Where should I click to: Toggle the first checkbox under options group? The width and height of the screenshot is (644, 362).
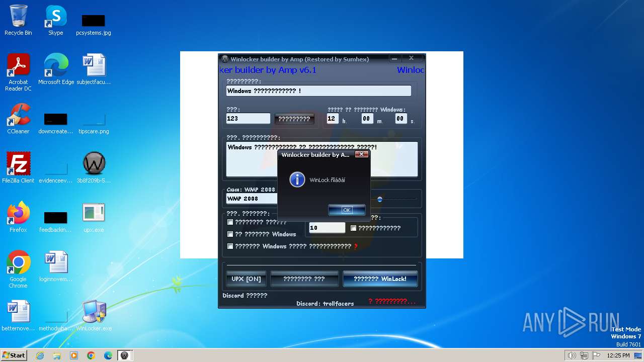coord(230,222)
